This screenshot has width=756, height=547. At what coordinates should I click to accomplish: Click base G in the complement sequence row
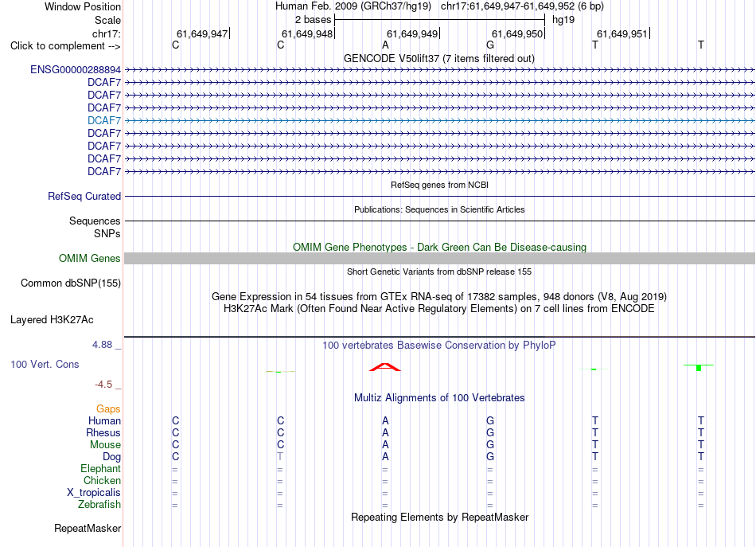[x=490, y=45]
